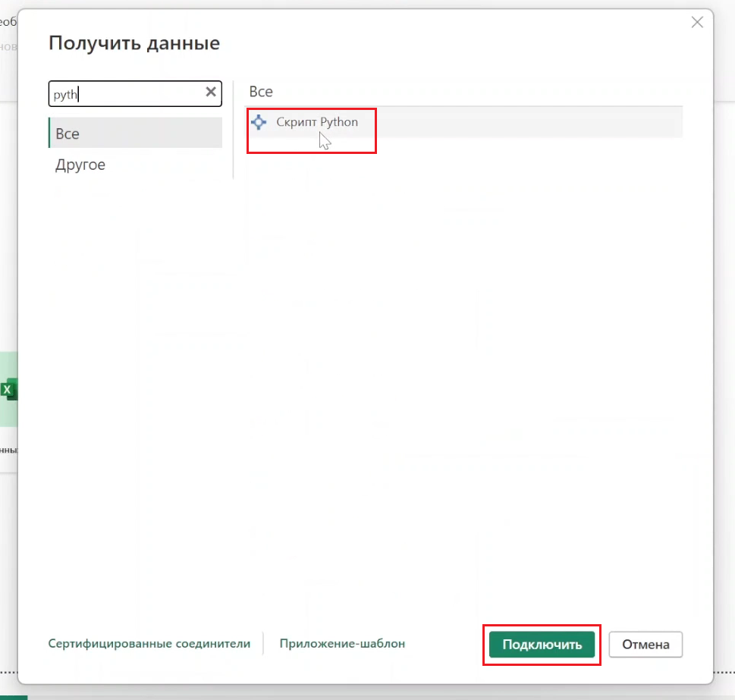Viewport: 735px width, 700px height.
Task: Select the Все category in sidebar
Action: [135, 133]
